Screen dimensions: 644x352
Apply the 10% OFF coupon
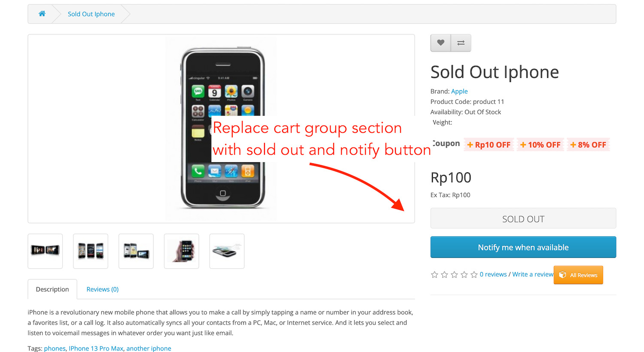click(540, 144)
